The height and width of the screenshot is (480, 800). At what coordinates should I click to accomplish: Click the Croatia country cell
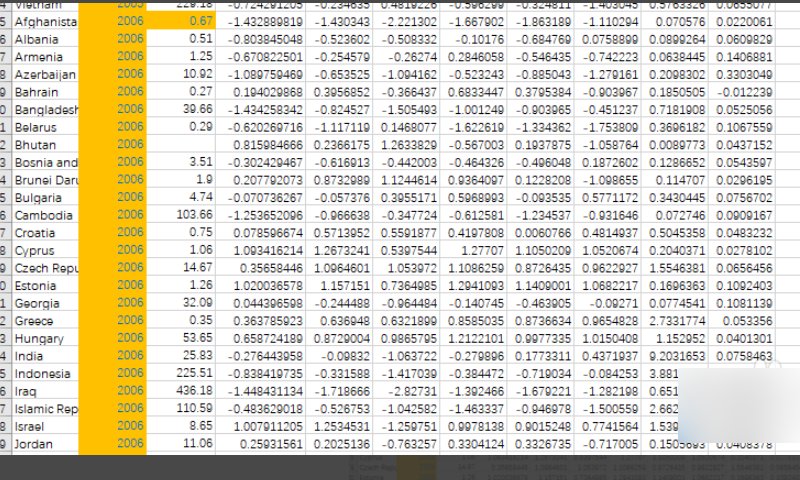tap(43, 233)
